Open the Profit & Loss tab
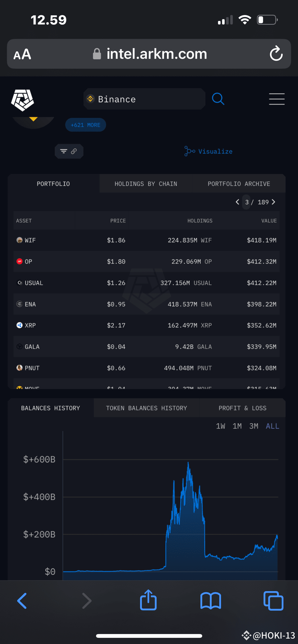 (243, 408)
